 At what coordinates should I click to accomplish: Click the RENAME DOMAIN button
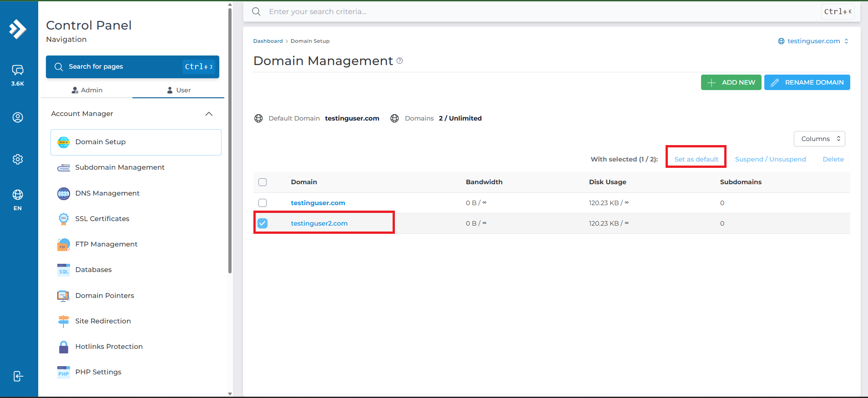point(807,82)
